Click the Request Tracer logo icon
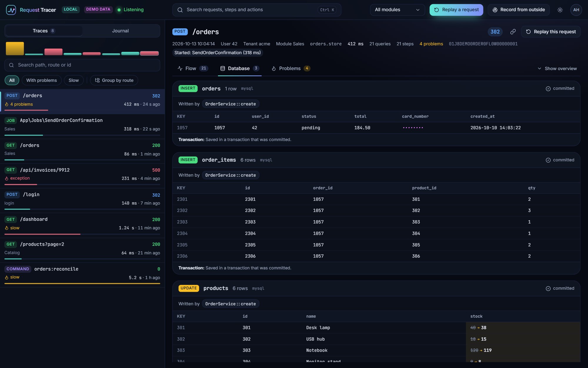Screen dimensions: 588x368 point(11,10)
